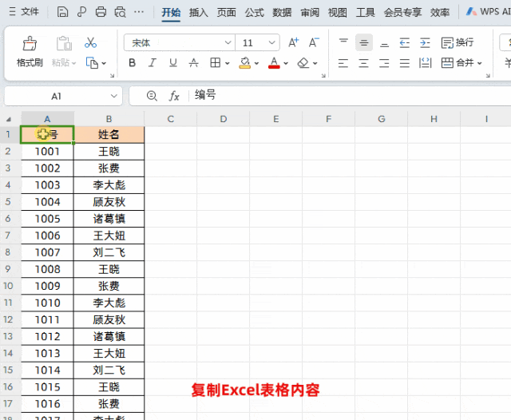Expand the borders dropdown arrow
The width and height of the screenshot is (511, 420).
(228, 63)
